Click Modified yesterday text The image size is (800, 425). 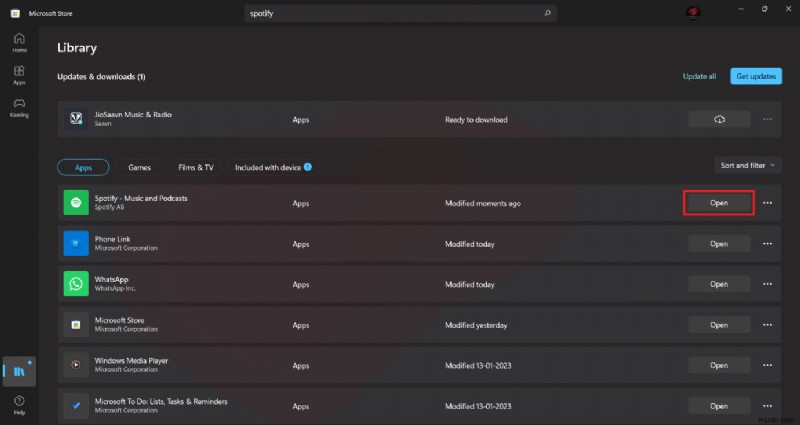point(476,326)
